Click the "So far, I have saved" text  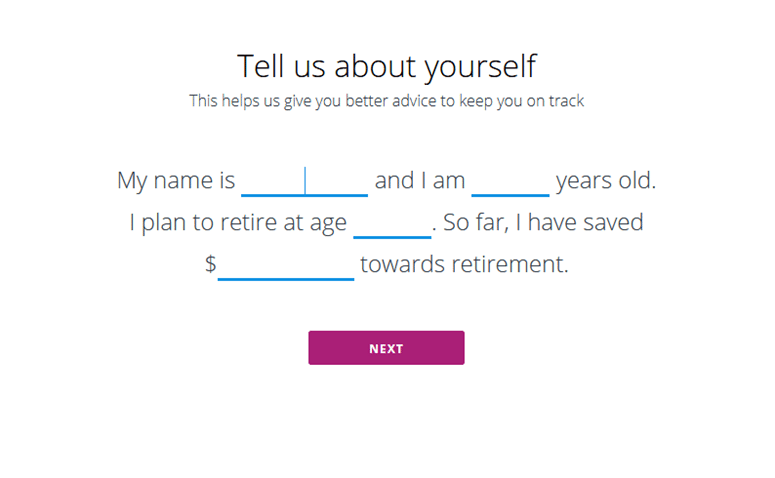pyautogui.click(x=543, y=223)
